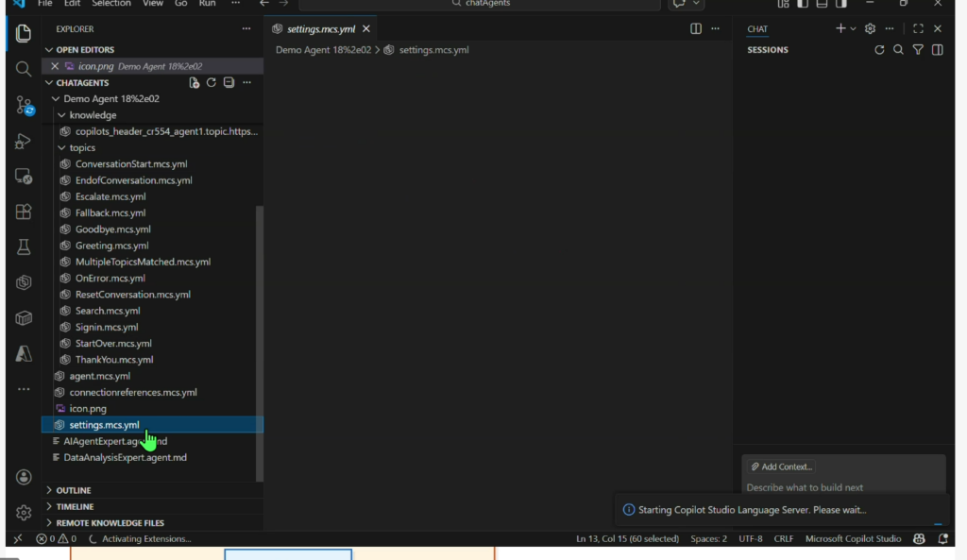Start a new chat with plus icon

pyautogui.click(x=840, y=28)
